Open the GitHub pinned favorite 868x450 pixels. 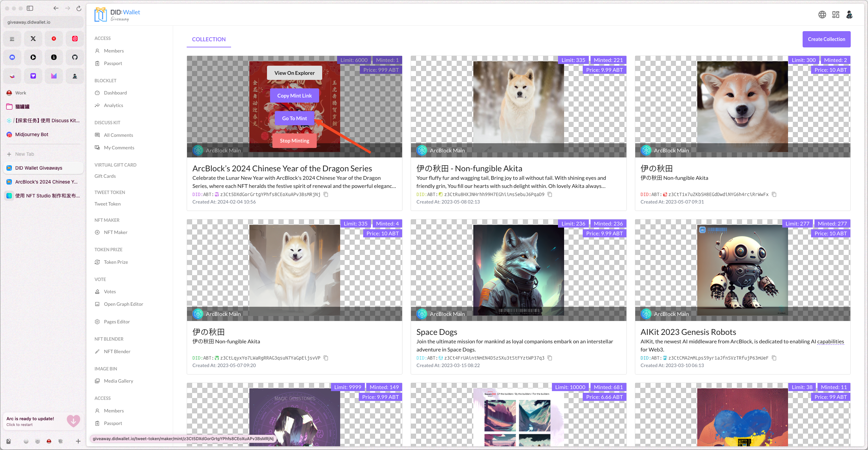pyautogui.click(x=75, y=57)
